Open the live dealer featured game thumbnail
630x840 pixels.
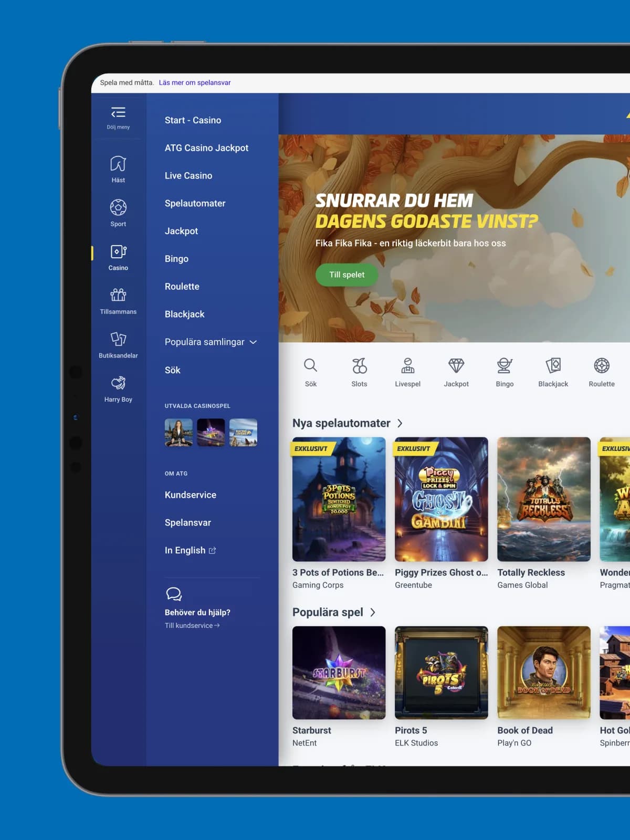178,433
